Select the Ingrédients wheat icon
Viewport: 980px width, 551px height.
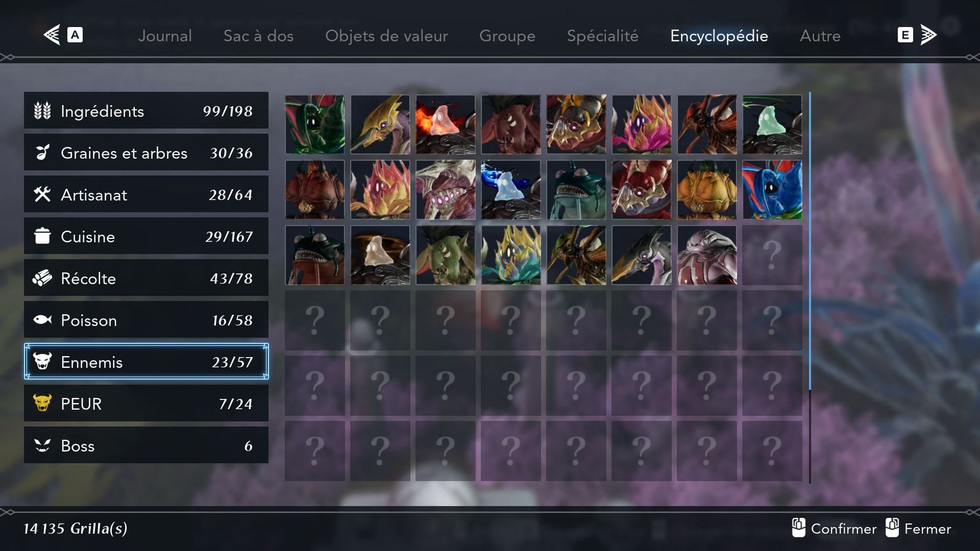[x=42, y=111]
